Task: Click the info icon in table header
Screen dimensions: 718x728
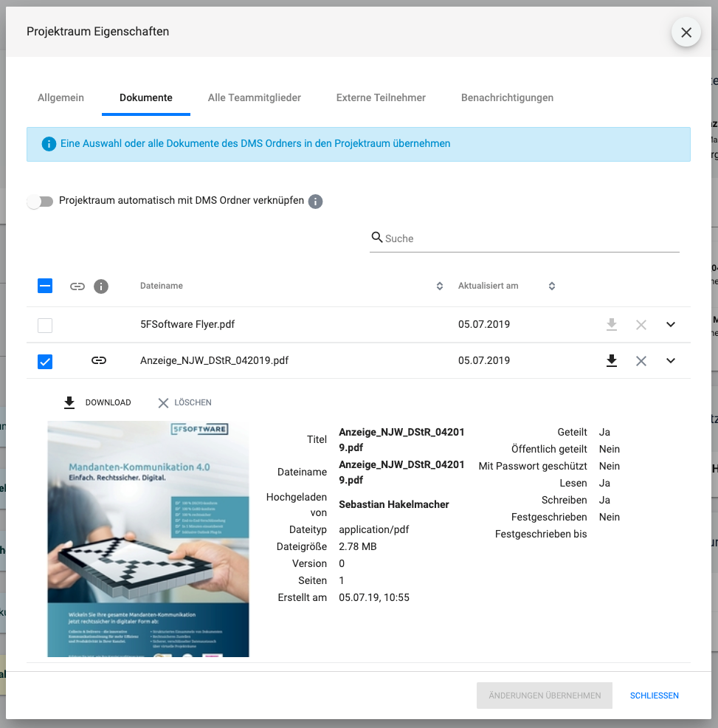Action: (x=101, y=286)
